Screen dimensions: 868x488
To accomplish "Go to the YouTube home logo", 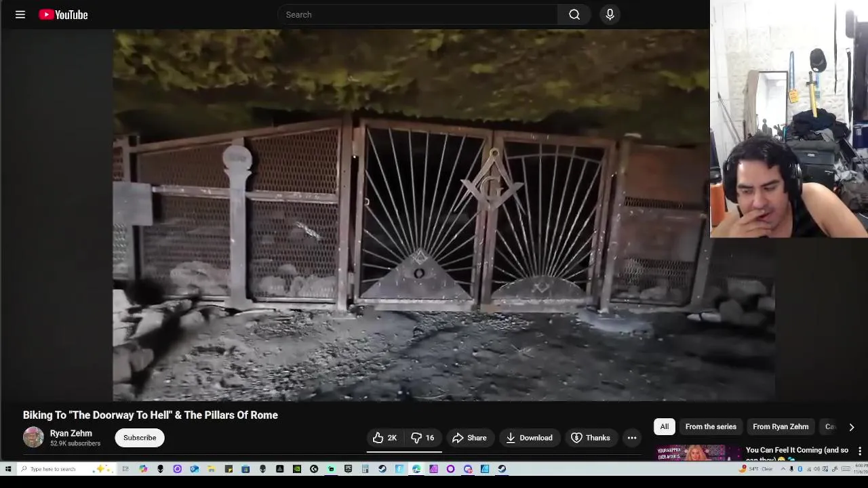I will (63, 14).
